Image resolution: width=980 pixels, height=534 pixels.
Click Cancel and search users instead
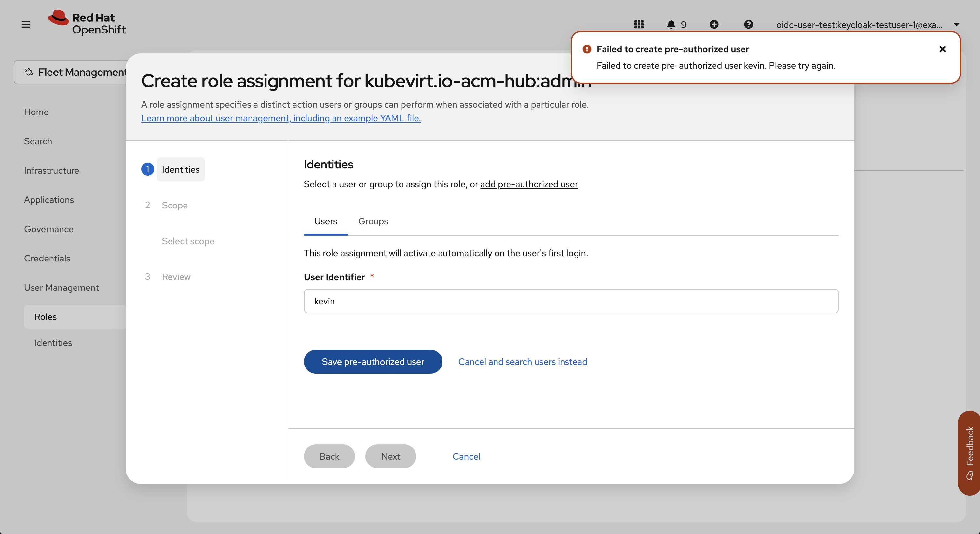(522, 361)
